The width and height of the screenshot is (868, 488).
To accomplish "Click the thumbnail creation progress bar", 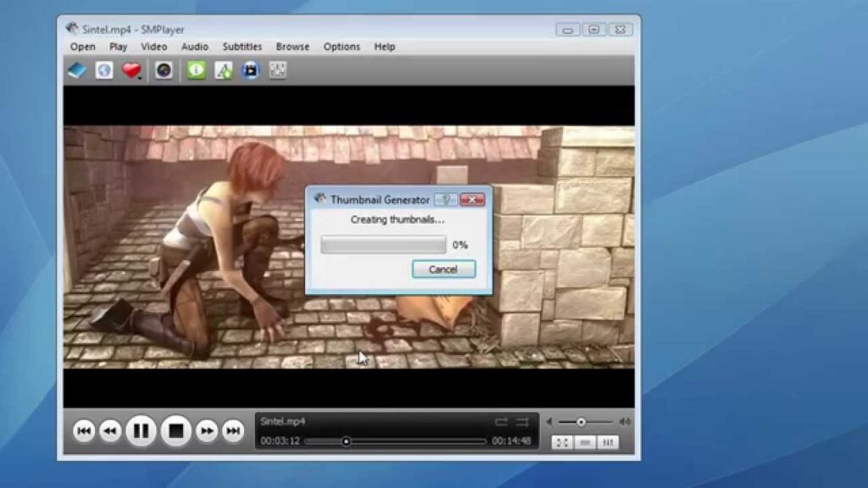I will coord(383,245).
